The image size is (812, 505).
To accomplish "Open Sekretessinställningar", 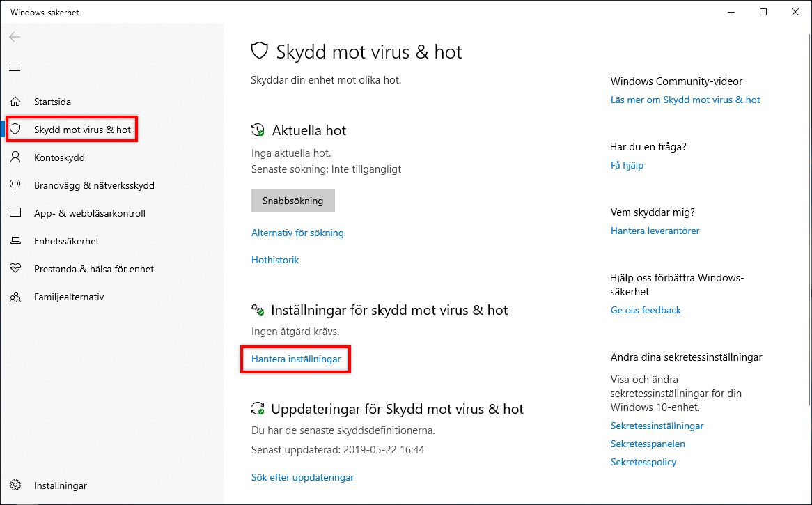I will click(x=657, y=426).
